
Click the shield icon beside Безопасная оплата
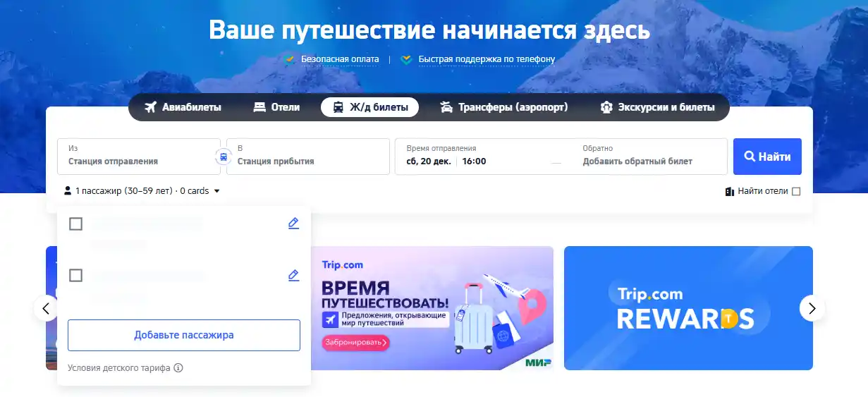(290, 60)
